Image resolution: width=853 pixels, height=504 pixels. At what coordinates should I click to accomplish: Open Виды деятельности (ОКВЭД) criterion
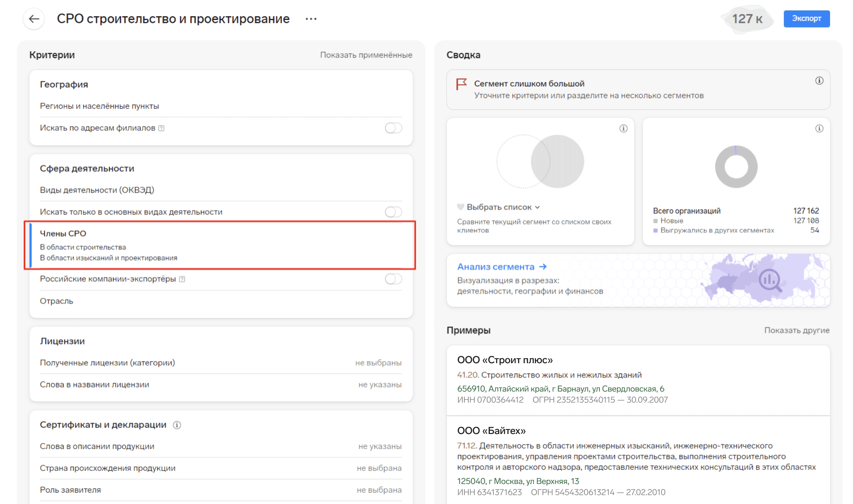pyautogui.click(x=97, y=190)
